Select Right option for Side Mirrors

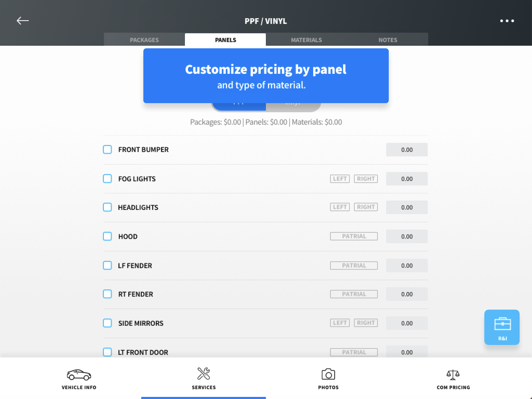click(366, 323)
